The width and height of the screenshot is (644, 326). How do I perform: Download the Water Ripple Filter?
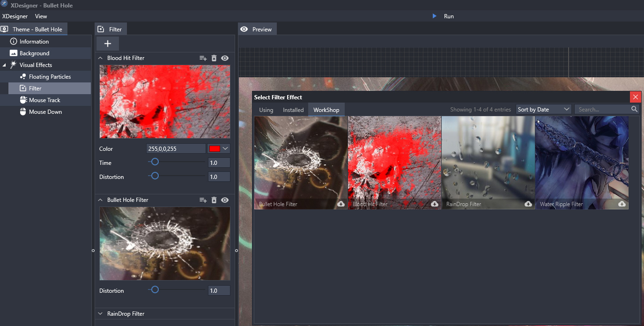[x=622, y=204]
